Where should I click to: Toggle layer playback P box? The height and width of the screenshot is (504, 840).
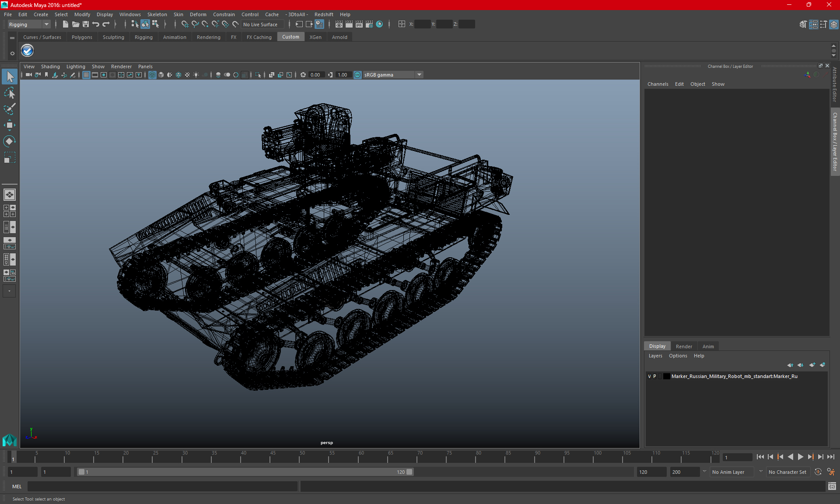(654, 376)
